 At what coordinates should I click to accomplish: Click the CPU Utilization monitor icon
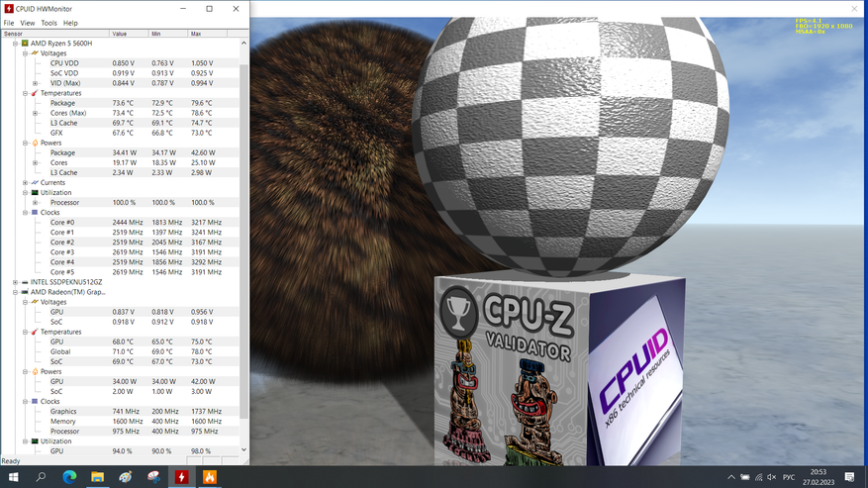(35, 192)
